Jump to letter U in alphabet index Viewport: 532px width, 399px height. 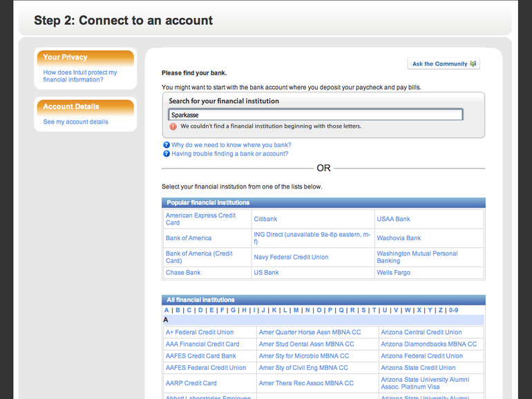click(x=385, y=310)
